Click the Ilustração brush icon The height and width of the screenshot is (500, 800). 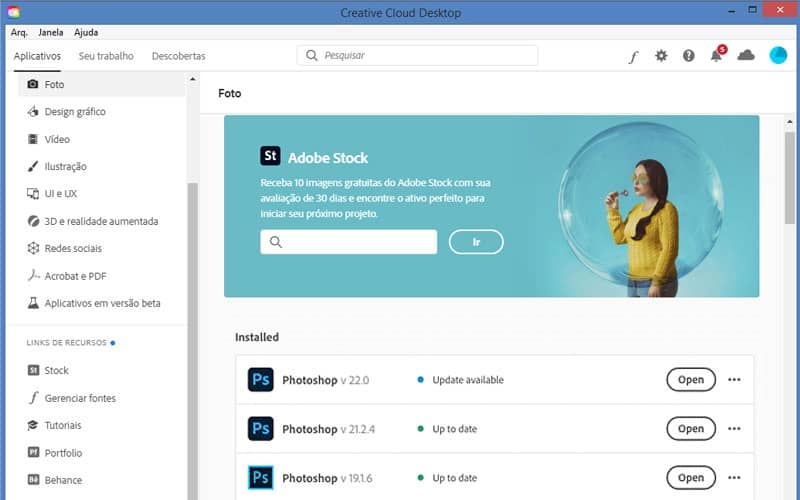33,166
